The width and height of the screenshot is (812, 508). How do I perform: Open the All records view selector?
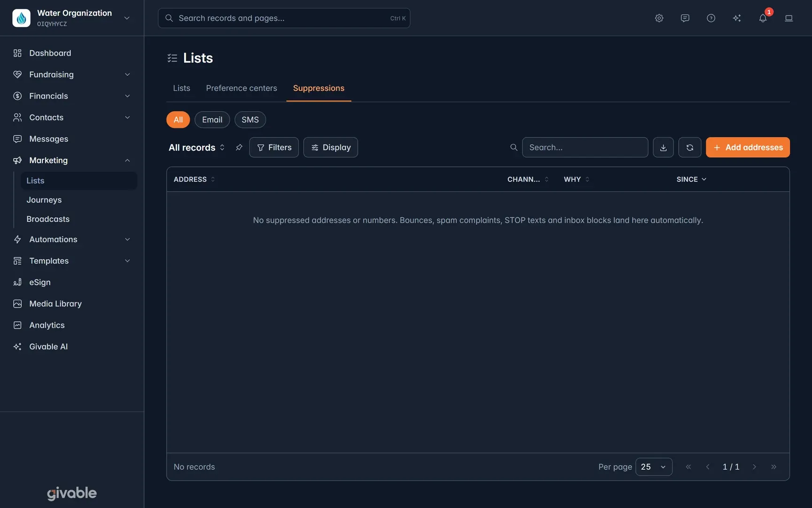point(197,147)
